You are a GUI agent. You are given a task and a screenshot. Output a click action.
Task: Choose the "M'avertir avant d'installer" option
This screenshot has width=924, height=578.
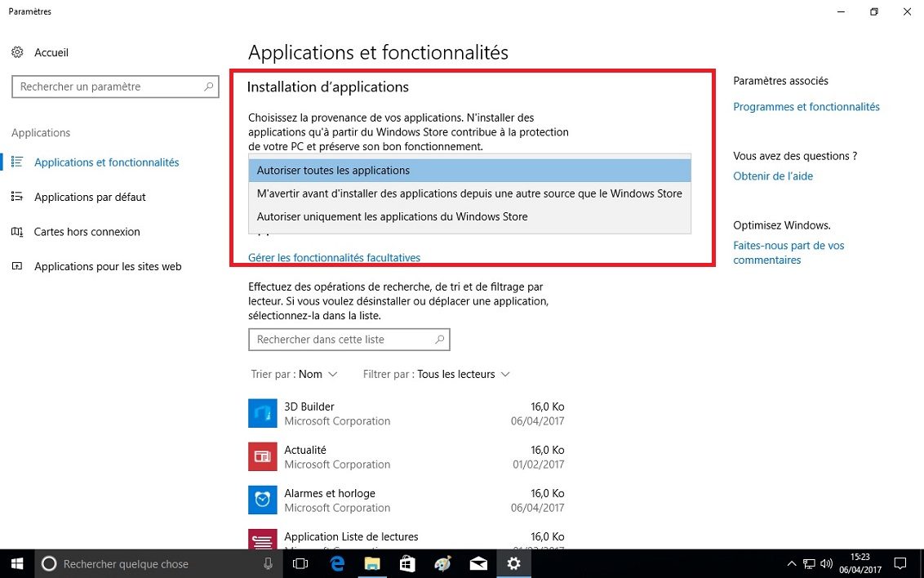(x=469, y=193)
